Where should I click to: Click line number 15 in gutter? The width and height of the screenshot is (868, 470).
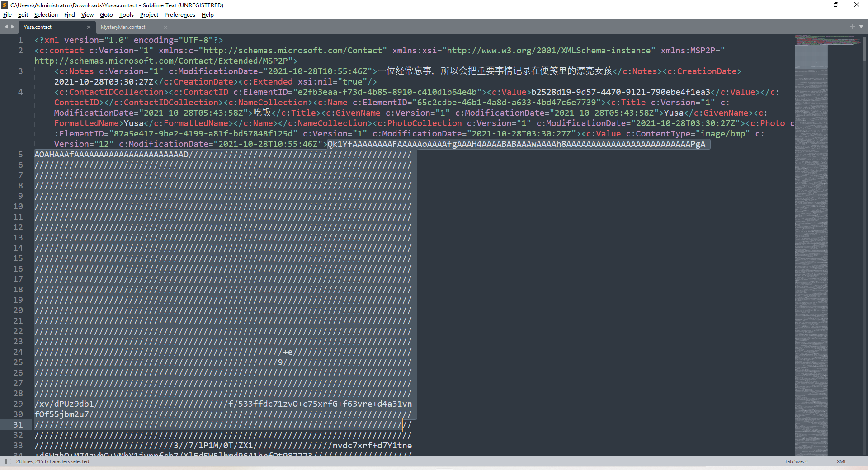point(18,258)
